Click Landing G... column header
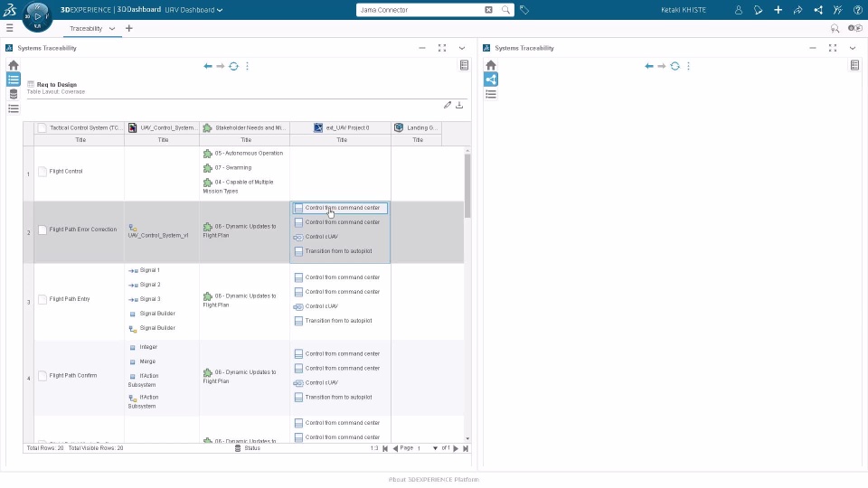Screen dimensions: 868x488 click(x=416, y=127)
